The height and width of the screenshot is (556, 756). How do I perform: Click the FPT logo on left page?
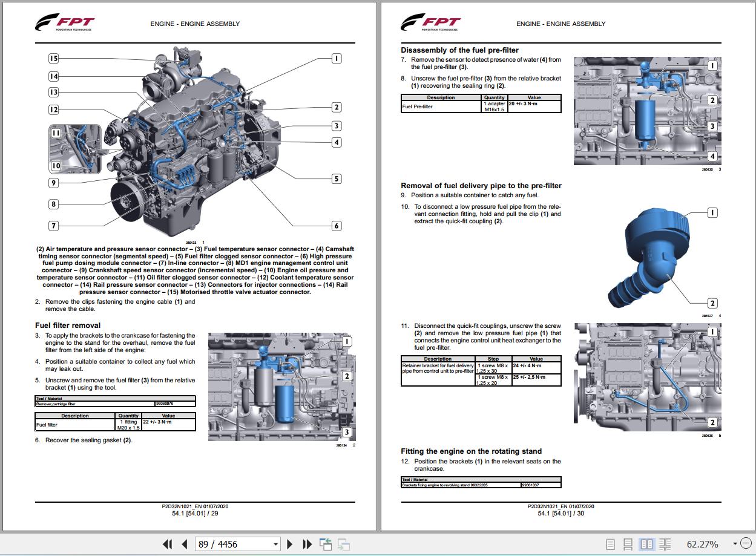(x=65, y=24)
